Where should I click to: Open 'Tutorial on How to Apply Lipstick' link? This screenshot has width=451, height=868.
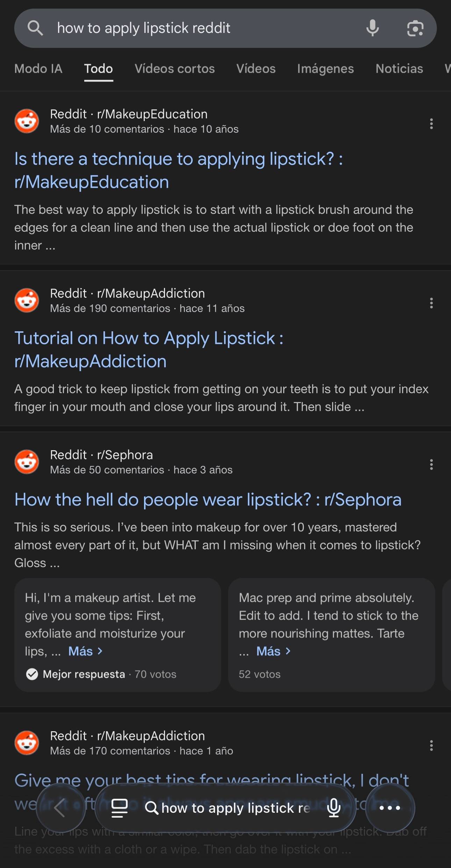pos(149,350)
